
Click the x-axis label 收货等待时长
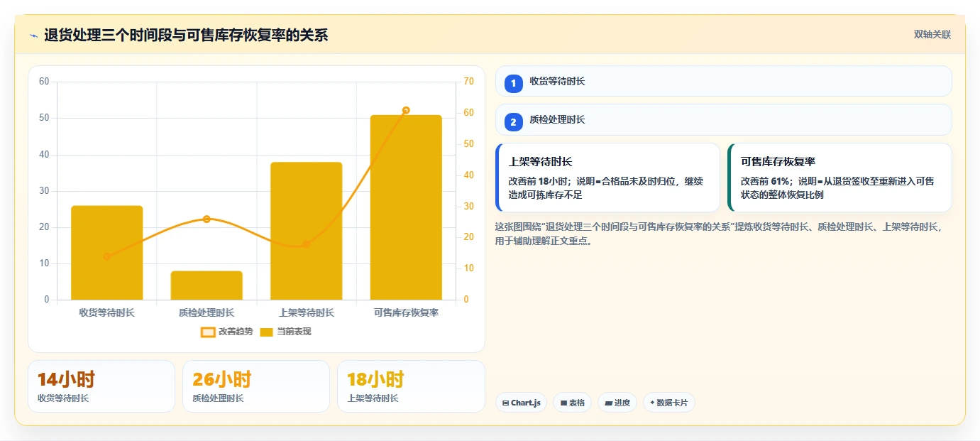[x=107, y=312]
